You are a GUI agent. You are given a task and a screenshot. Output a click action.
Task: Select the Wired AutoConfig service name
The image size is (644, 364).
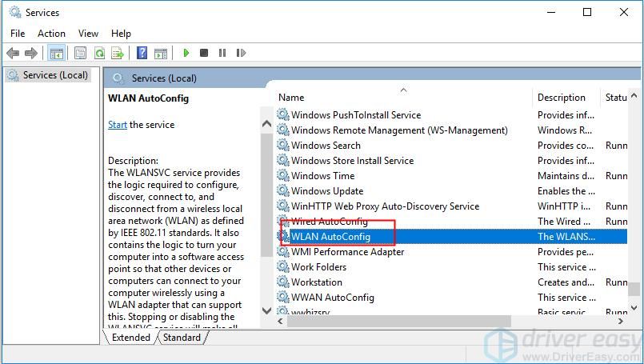[330, 222]
